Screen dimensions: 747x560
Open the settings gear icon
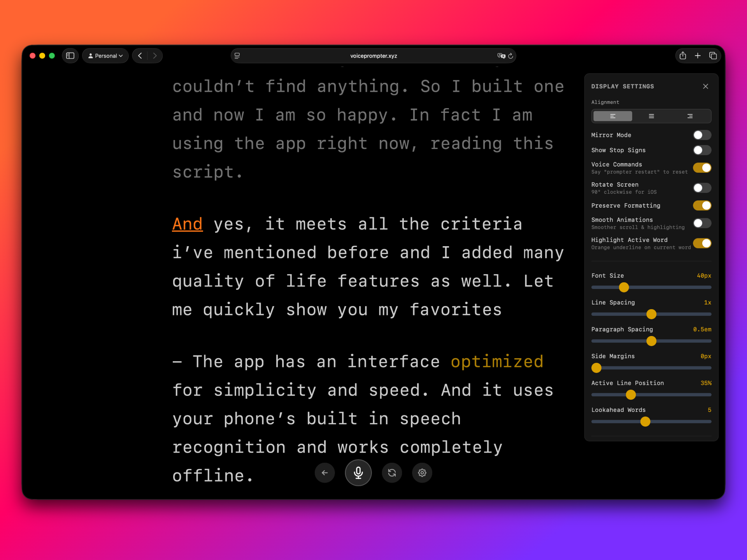(x=422, y=473)
